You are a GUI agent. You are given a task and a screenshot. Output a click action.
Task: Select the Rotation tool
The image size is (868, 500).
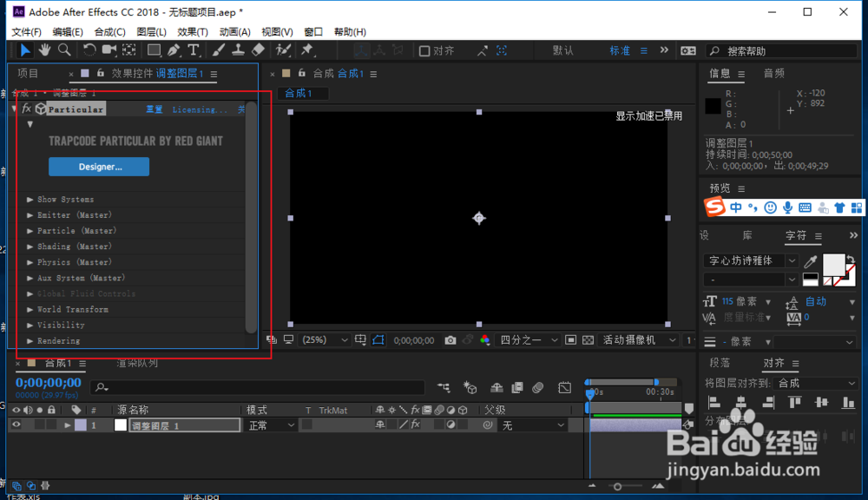(89, 50)
